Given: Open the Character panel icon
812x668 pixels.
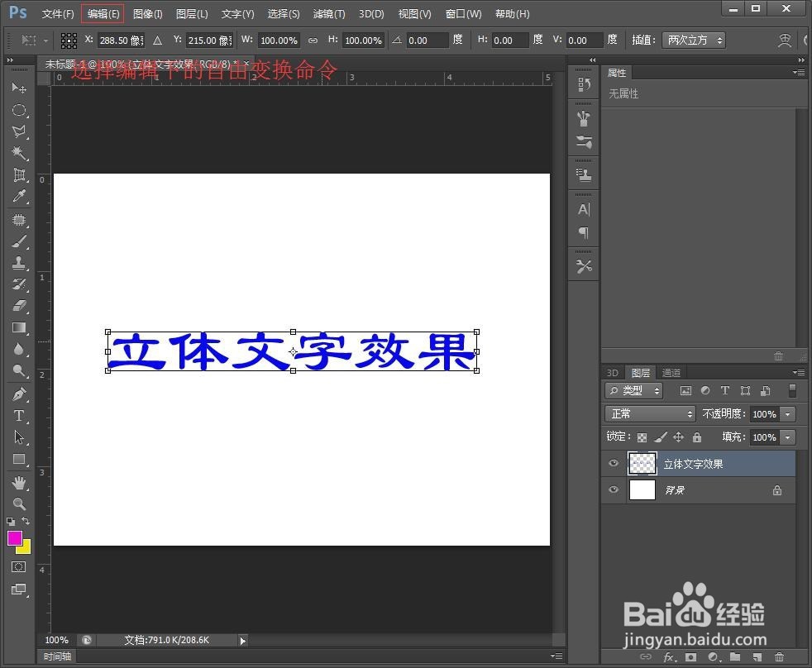Looking at the screenshot, I should [x=584, y=209].
